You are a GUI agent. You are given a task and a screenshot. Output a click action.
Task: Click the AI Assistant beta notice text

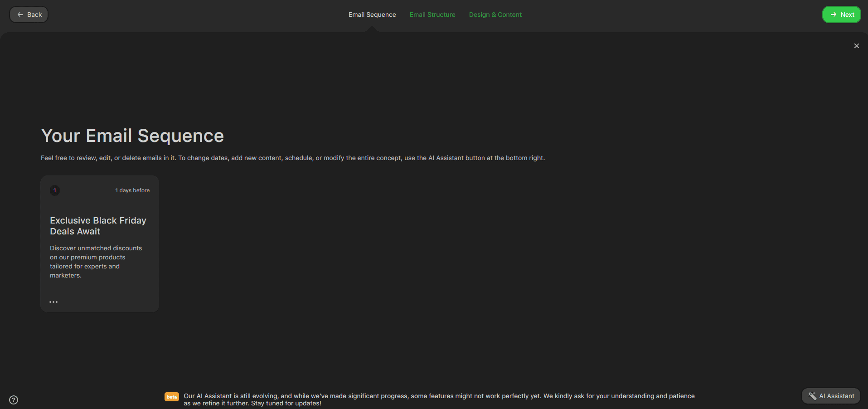pos(439,399)
